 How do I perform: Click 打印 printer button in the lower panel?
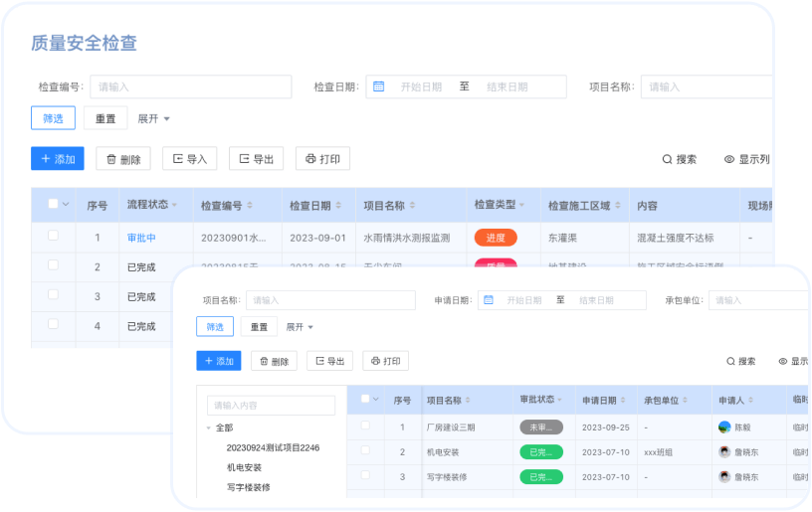pos(385,361)
